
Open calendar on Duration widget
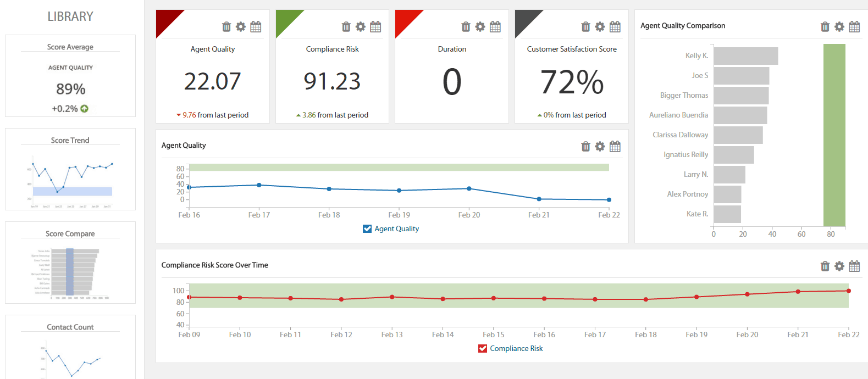coord(495,27)
